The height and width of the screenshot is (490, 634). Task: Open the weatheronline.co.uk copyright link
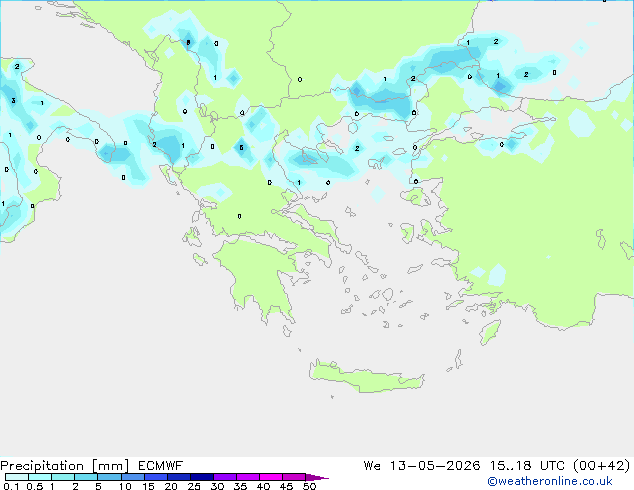pos(550,481)
